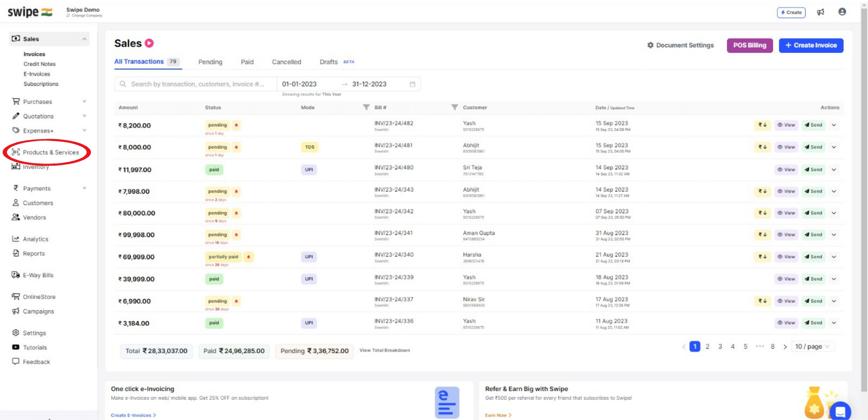The height and width of the screenshot is (420, 868).
Task: Go to page 2 of transactions
Action: tap(708, 347)
